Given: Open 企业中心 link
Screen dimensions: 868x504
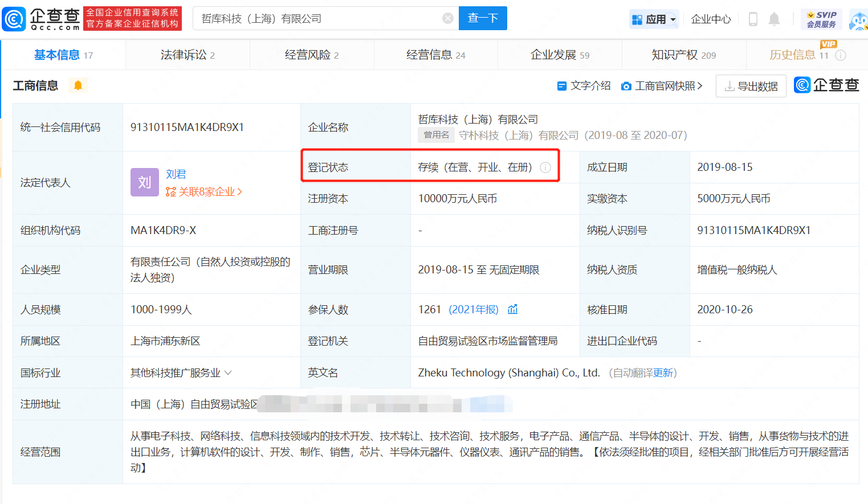Looking at the screenshot, I should (711, 19).
